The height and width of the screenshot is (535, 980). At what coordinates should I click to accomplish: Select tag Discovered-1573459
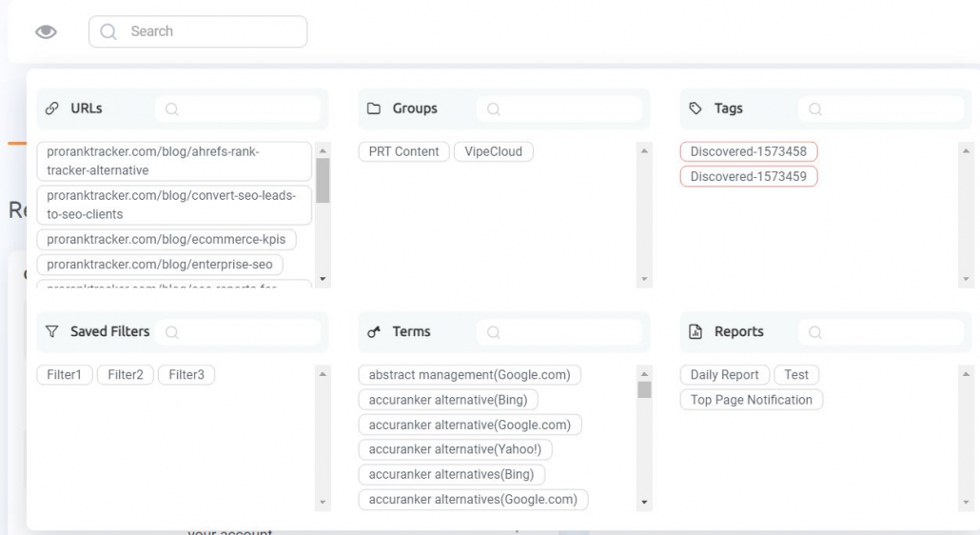click(x=748, y=177)
